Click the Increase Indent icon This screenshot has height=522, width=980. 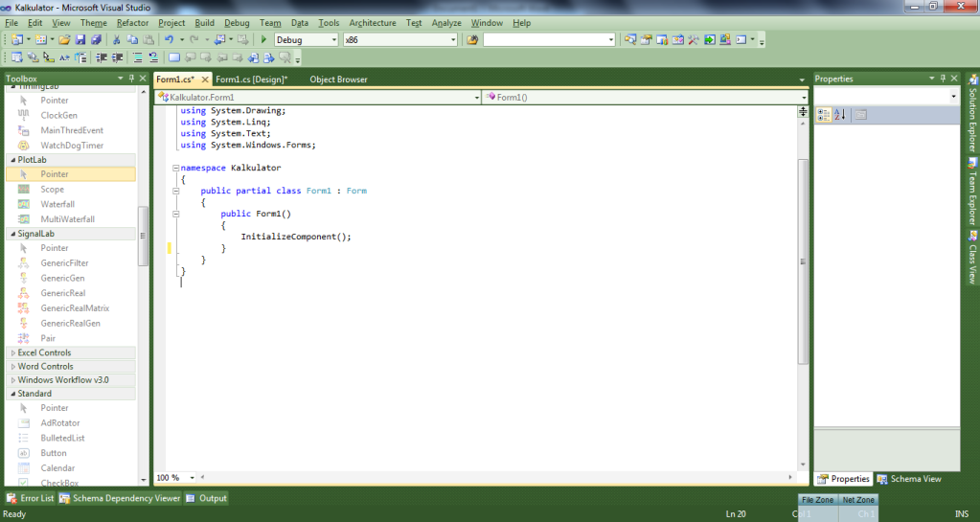pyautogui.click(x=117, y=57)
